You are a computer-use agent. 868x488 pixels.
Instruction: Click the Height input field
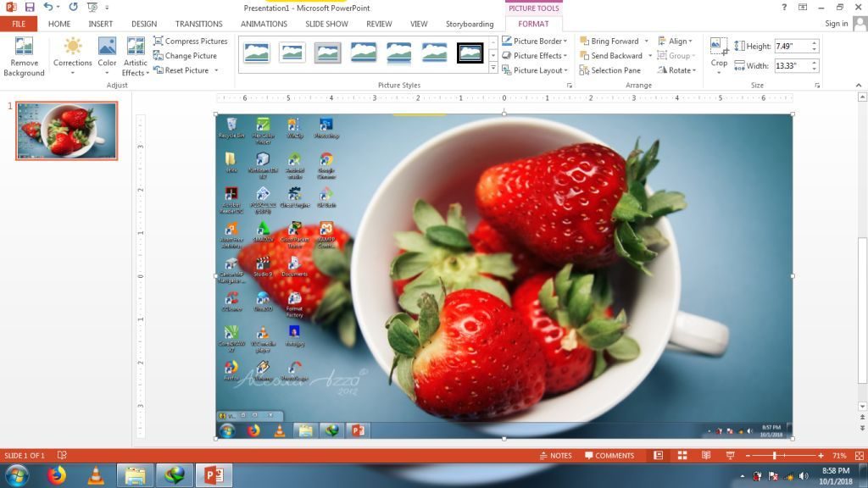pos(793,46)
